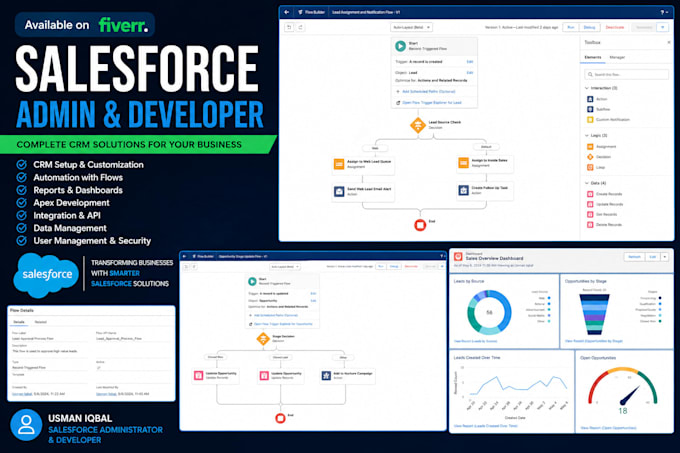The height and width of the screenshot is (453, 680).
Task: Click the Lead Source Check decision icon
Action: coord(418,125)
